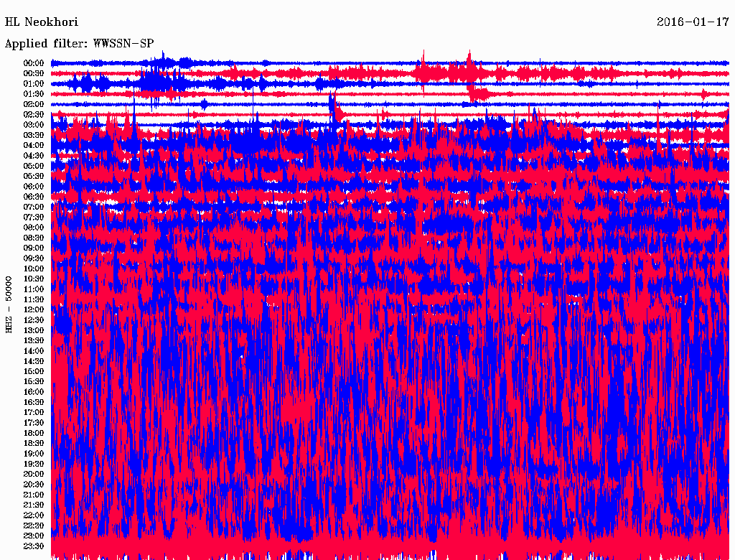Click the 06:30 time label

[x=34, y=197]
